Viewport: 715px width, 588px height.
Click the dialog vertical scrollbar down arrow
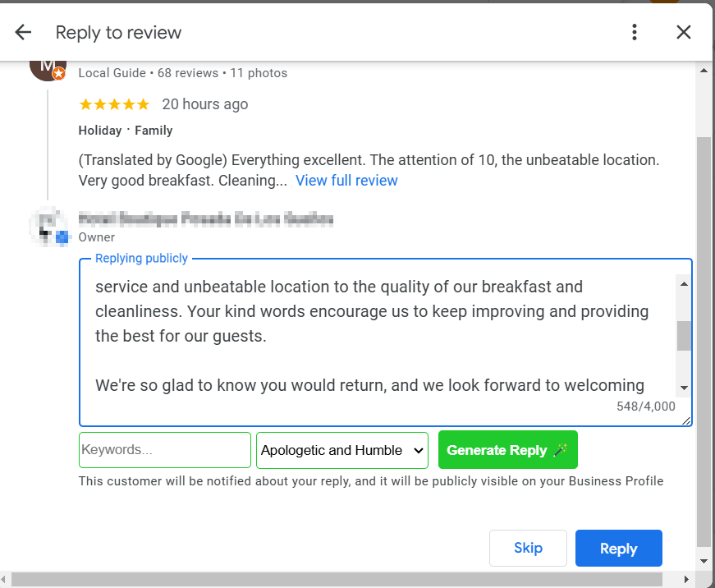point(704,561)
